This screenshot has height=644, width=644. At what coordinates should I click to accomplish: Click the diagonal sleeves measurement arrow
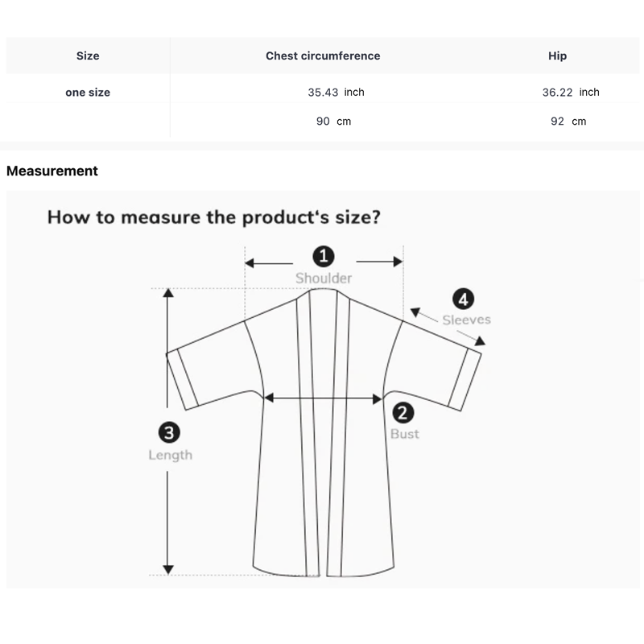[x=448, y=328]
